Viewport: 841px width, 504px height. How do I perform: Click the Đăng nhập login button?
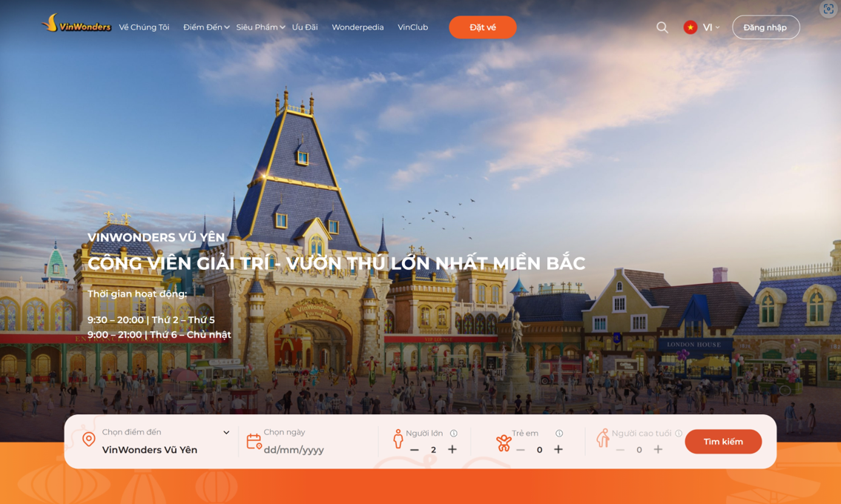tap(766, 27)
